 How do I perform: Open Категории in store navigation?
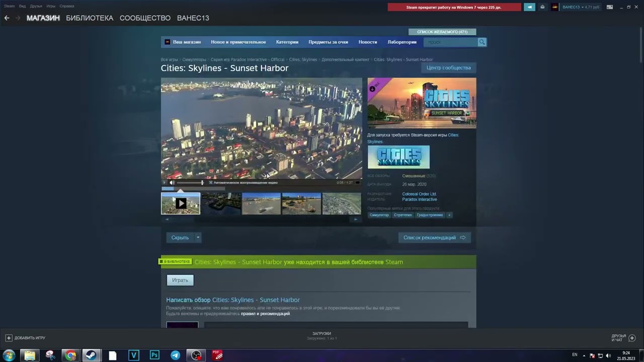[x=287, y=42]
